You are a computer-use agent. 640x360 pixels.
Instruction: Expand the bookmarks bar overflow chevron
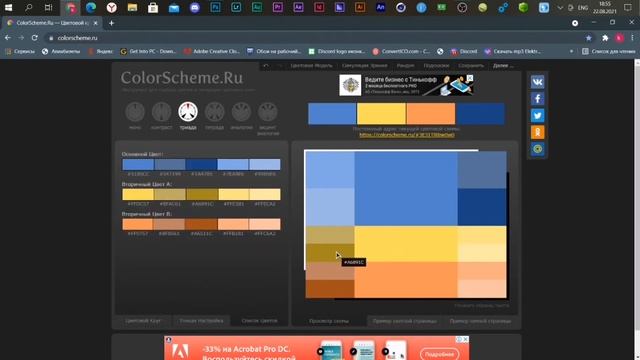pos(571,51)
